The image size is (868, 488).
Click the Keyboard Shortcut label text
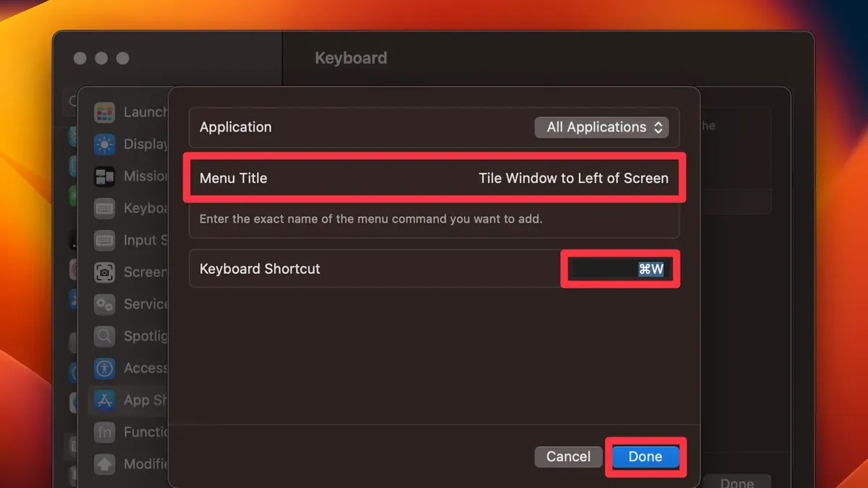click(x=260, y=269)
